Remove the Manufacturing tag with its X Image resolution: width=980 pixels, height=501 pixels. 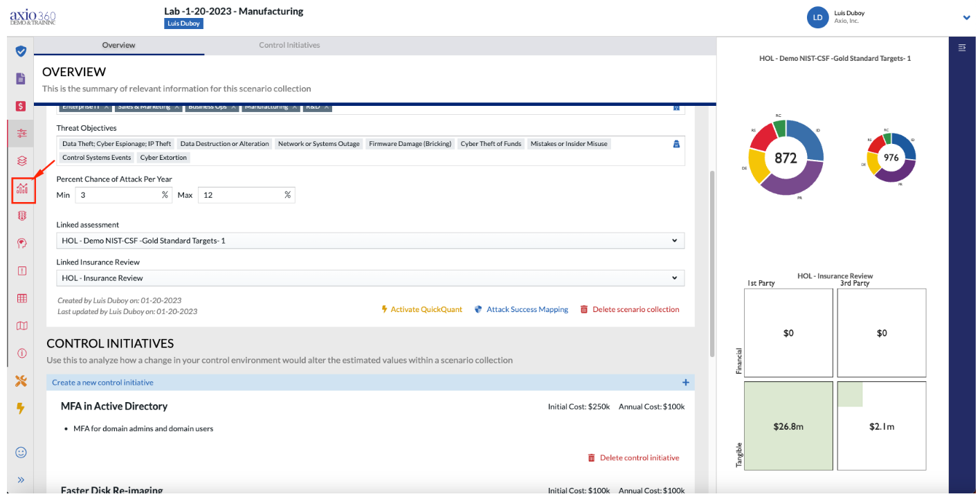pos(294,107)
